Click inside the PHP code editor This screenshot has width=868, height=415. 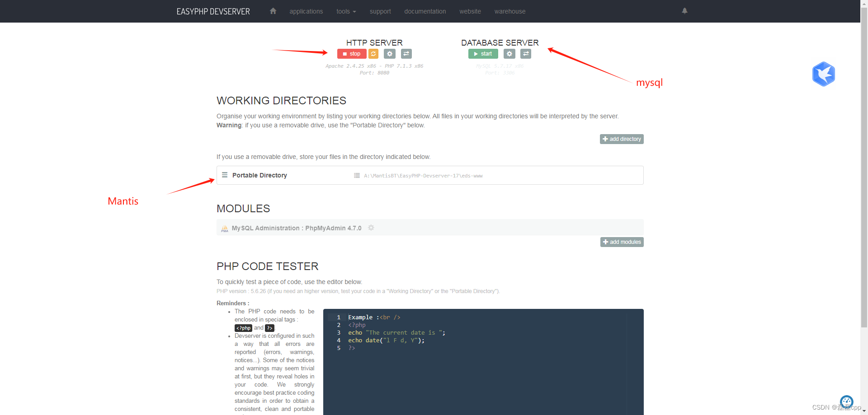(x=483, y=362)
